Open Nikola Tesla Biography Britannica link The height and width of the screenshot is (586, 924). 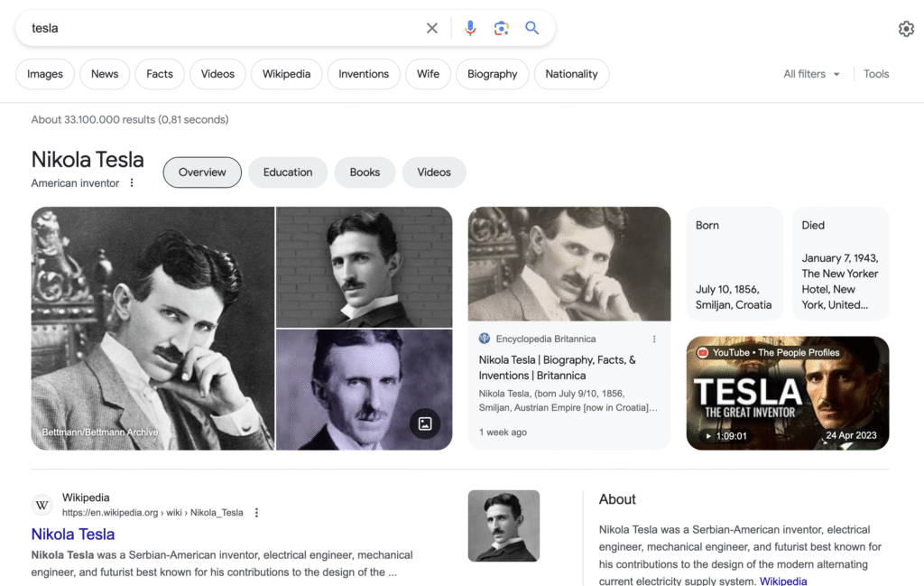pos(557,367)
